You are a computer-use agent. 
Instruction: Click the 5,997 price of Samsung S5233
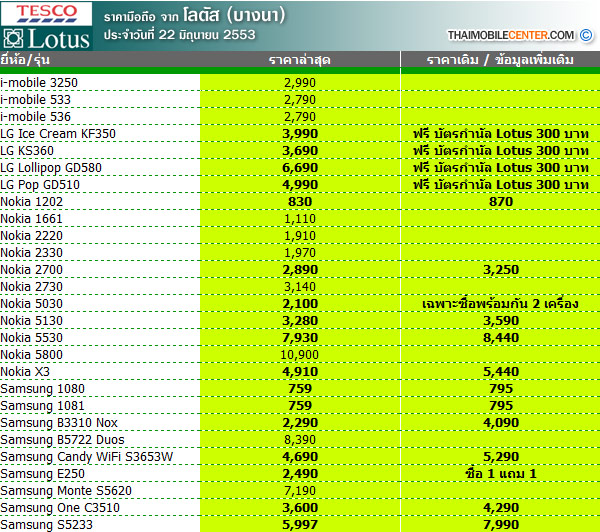(300, 524)
